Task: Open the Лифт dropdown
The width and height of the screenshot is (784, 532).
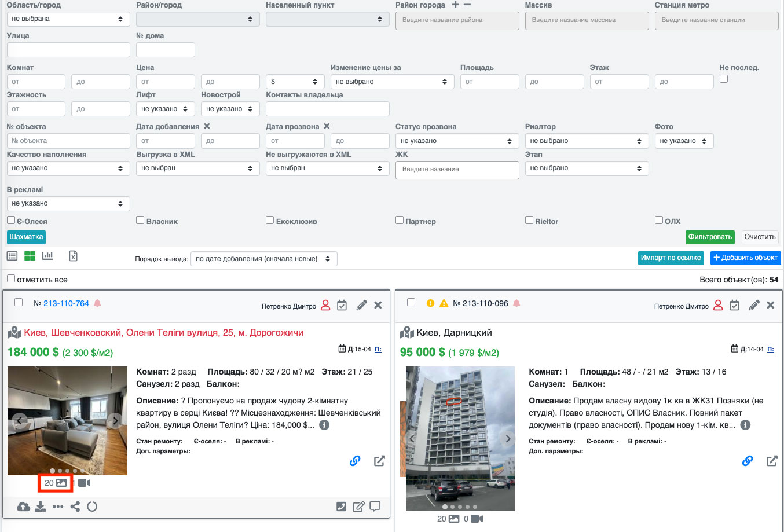Action: tap(166, 109)
